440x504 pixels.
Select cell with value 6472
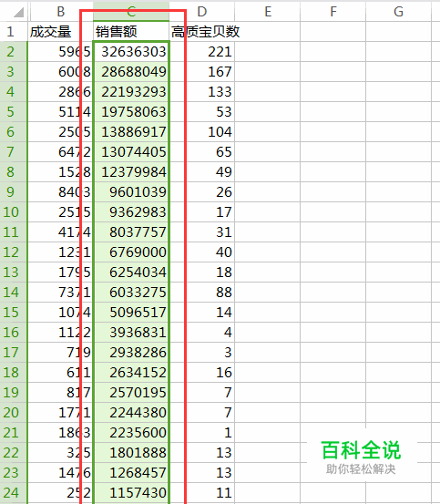pyautogui.click(x=61, y=151)
